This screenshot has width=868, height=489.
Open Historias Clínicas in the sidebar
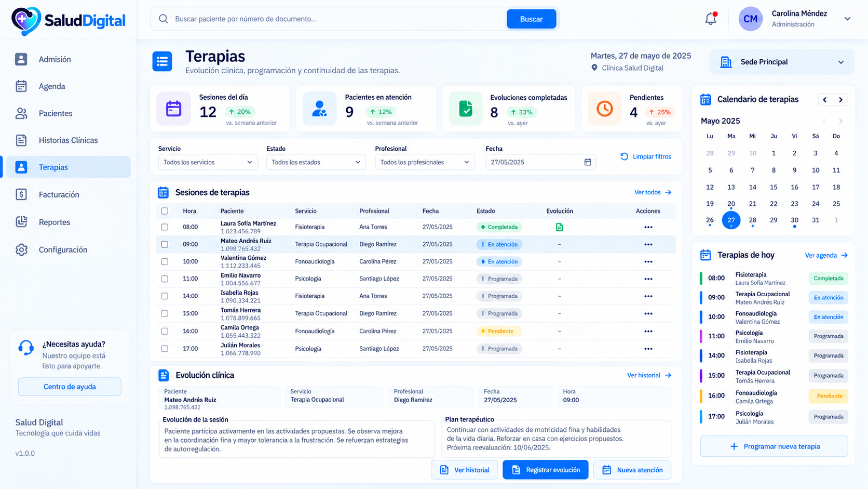68,140
